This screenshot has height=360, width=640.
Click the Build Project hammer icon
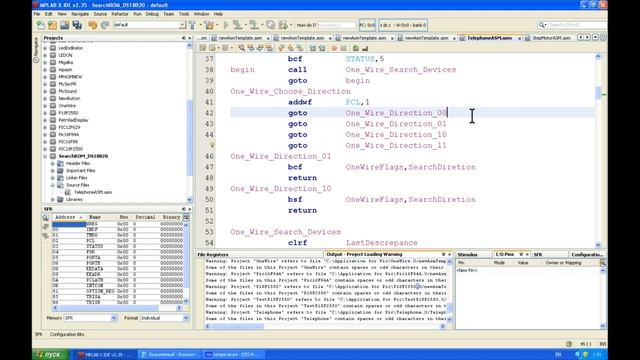(192, 25)
